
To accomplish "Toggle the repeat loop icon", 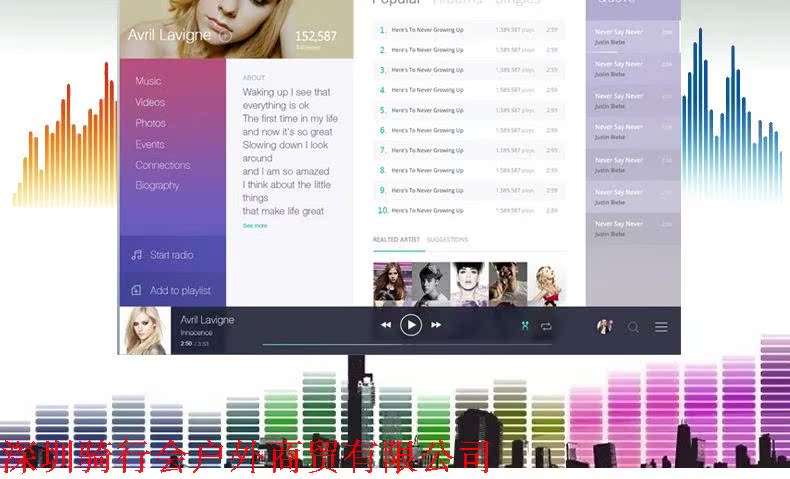I will pos(546,326).
